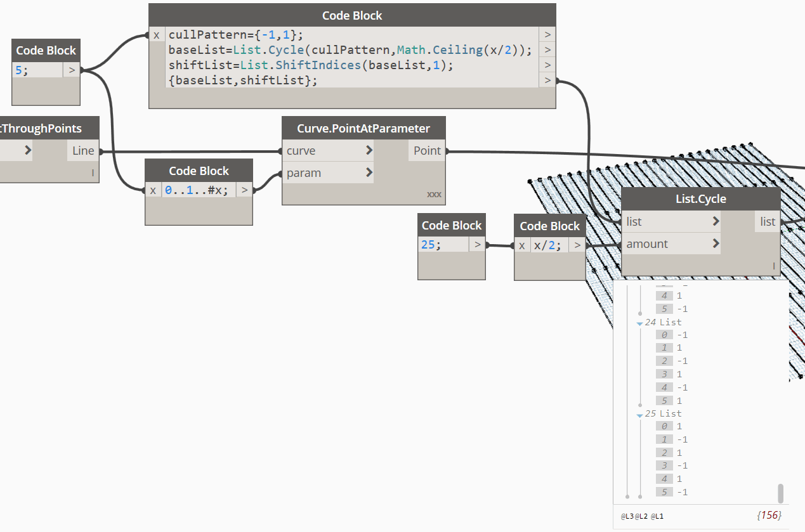805x532 pixels.
Task: Click output port of the 25 Code Block
Action: tap(477, 244)
